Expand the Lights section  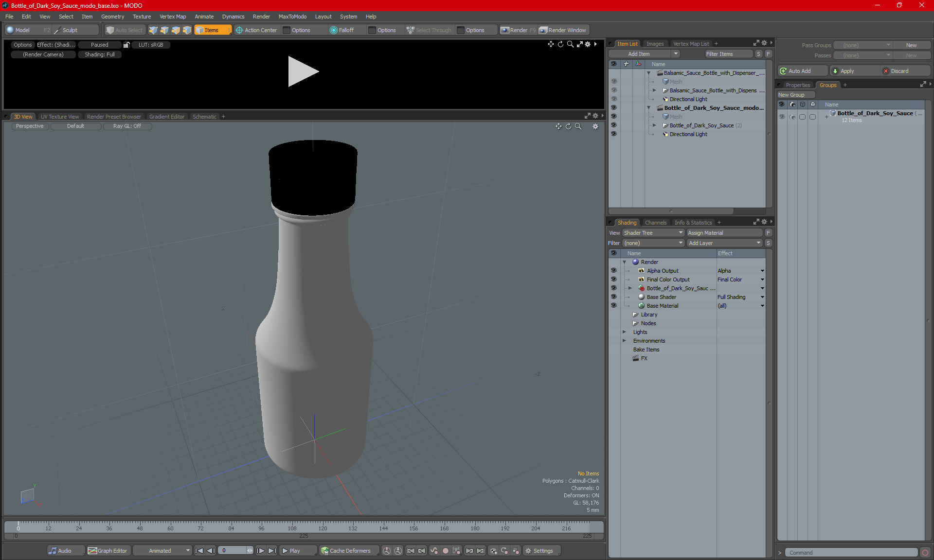point(624,332)
